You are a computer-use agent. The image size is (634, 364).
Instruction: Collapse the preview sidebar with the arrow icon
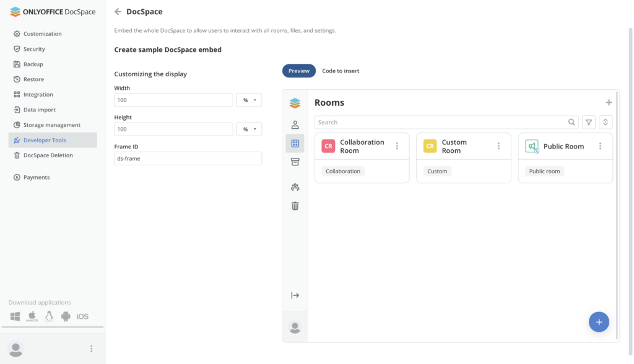click(295, 295)
